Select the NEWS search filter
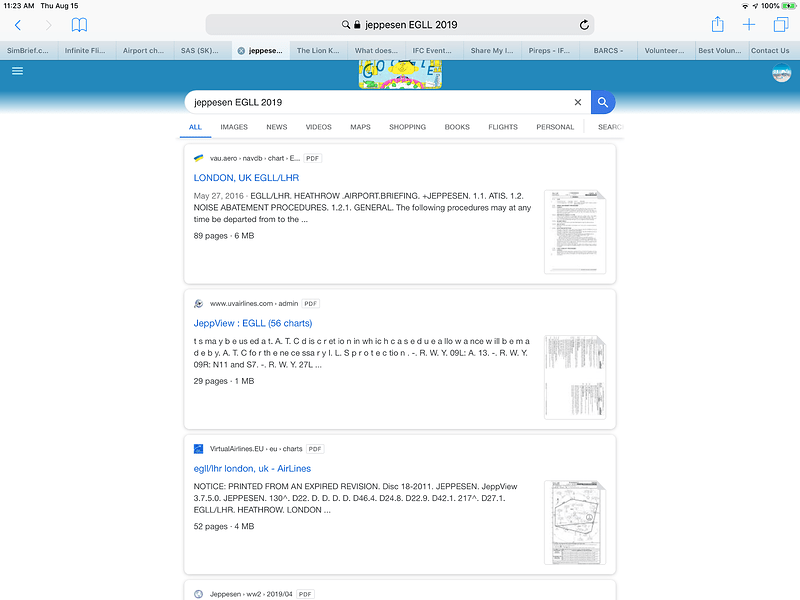Viewport: 800px width, 600px height. point(277,127)
